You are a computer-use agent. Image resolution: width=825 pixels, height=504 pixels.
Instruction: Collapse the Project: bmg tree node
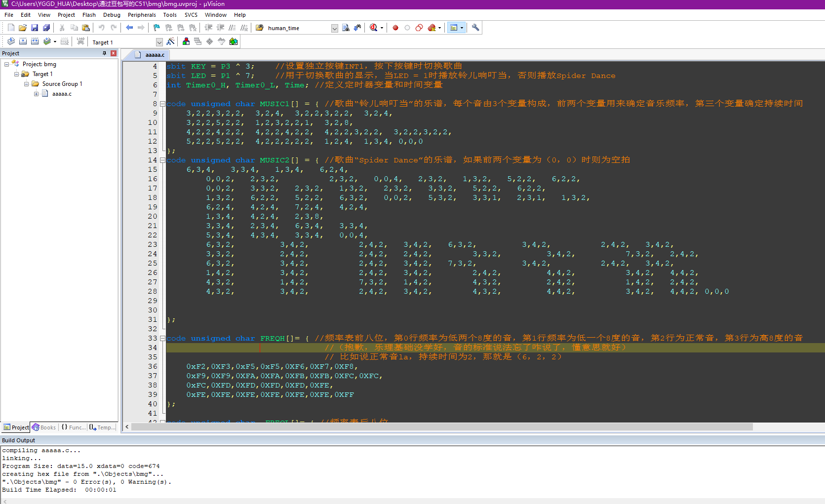[x=6, y=64]
